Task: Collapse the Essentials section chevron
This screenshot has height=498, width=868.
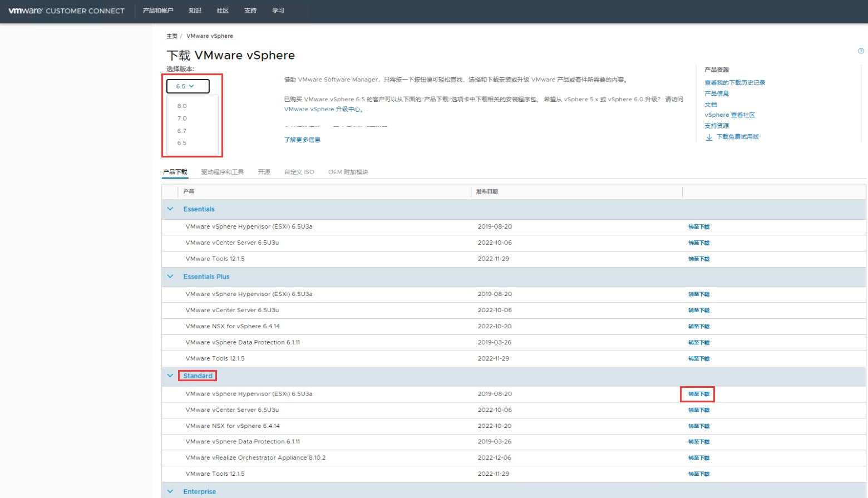Action: [x=170, y=209]
